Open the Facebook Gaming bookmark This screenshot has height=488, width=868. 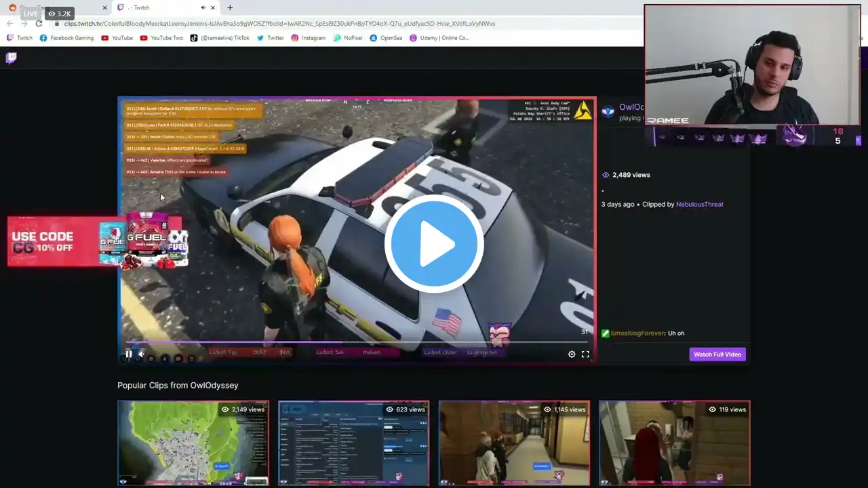(x=66, y=38)
